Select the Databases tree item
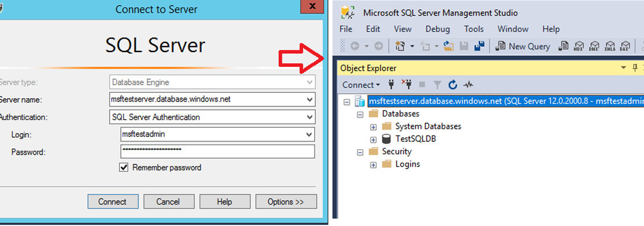Image resolution: width=644 pixels, height=226 pixels. coord(401,114)
